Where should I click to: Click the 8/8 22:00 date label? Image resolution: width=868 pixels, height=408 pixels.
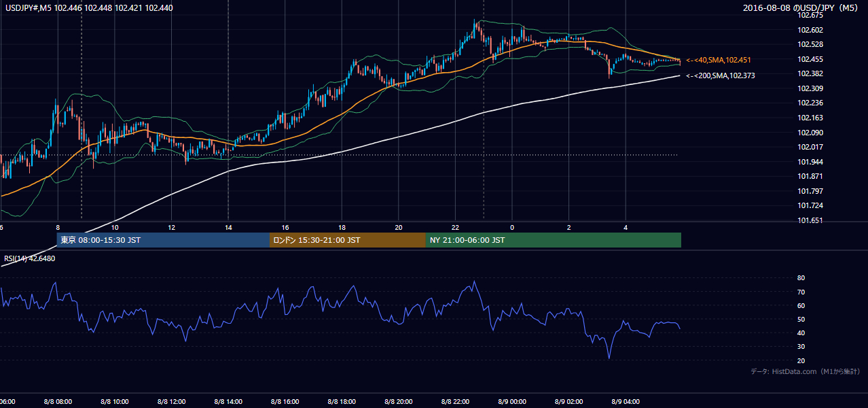point(455,402)
